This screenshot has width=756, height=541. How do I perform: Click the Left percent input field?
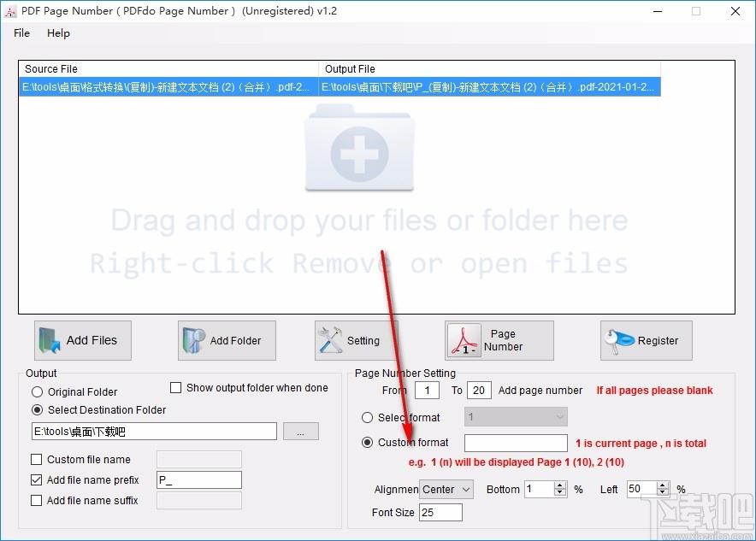coord(642,489)
